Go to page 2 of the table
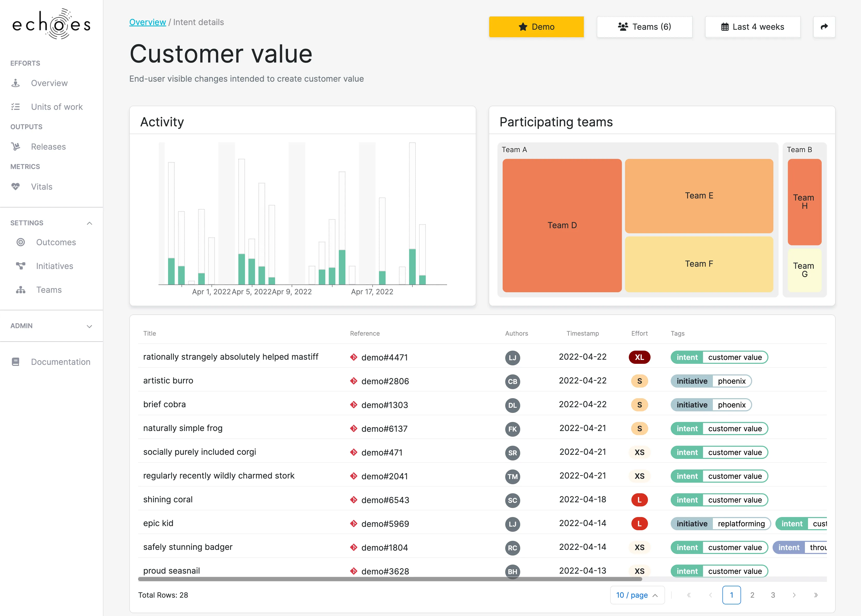This screenshot has height=616, width=861. [752, 595]
